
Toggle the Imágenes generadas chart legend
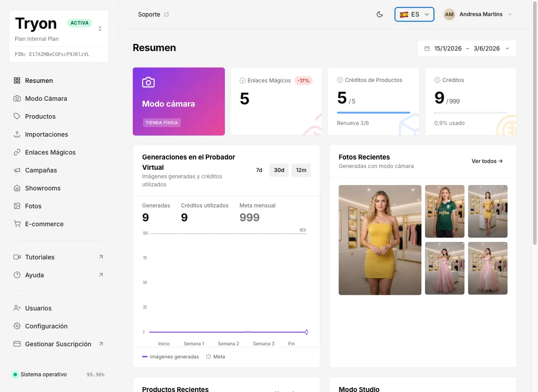click(x=170, y=357)
